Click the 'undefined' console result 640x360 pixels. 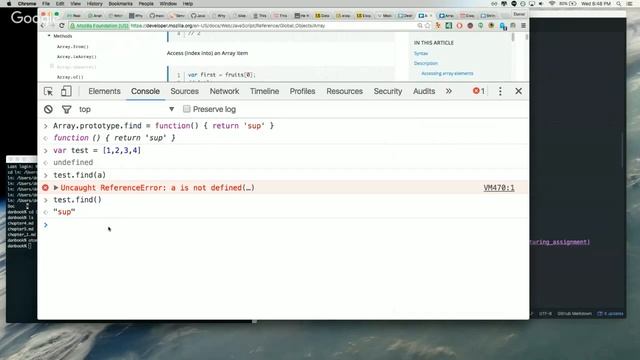pos(73,162)
